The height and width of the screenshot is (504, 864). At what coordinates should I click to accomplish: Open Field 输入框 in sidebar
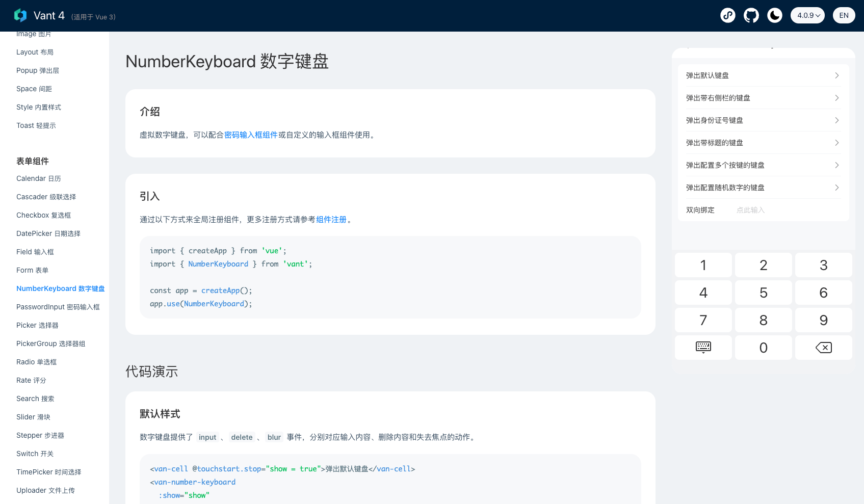pyautogui.click(x=35, y=252)
